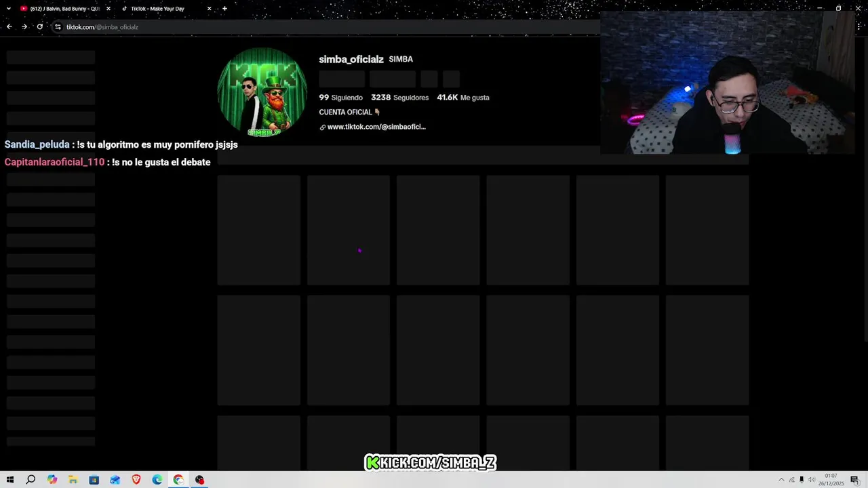868x488 pixels.
Task: Open Microsoft Store from the taskbar
Action: click(x=94, y=480)
